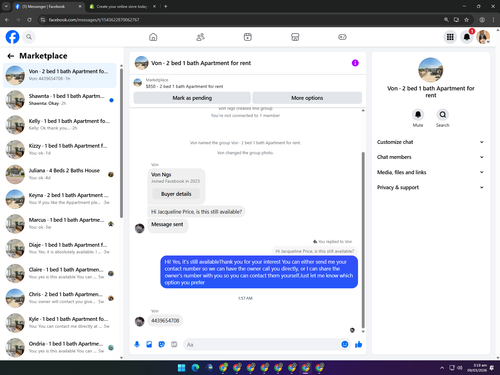This screenshot has width=500, height=375.
Task: Click More options button
Action: tap(307, 98)
